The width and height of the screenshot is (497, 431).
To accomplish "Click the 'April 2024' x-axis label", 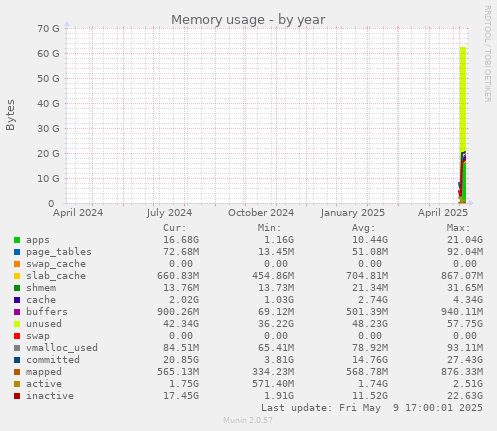I will (78, 213).
